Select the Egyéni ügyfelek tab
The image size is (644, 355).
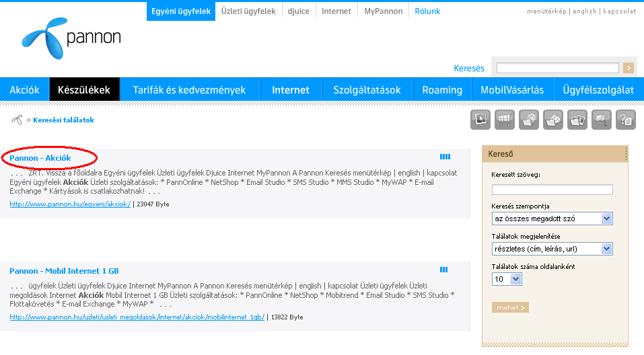pos(181,11)
